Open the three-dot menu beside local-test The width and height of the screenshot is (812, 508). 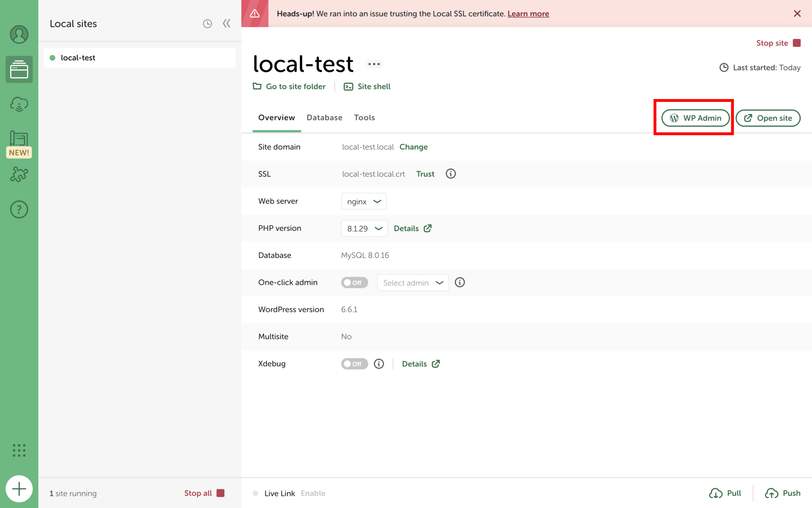click(374, 64)
